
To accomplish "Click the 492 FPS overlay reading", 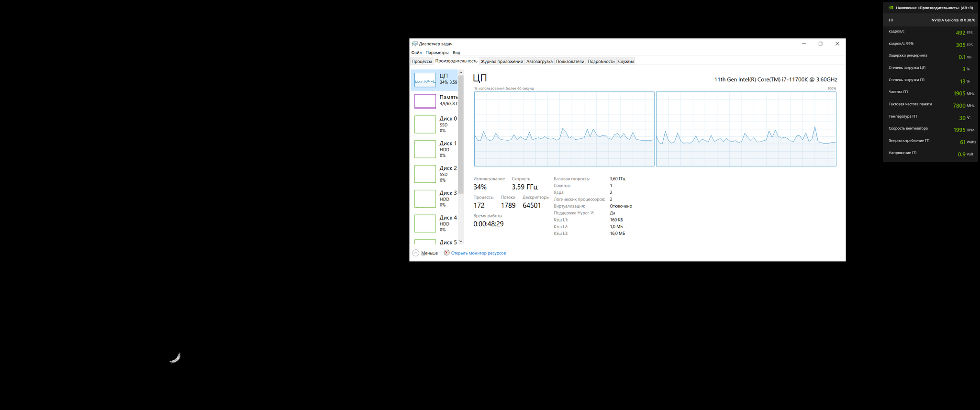I will click(x=964, y=33).
